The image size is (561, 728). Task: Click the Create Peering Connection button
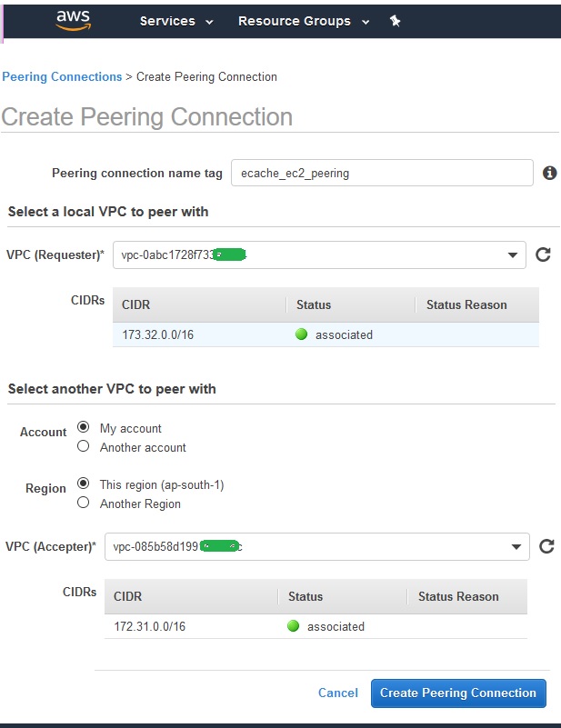coord(458,693)
